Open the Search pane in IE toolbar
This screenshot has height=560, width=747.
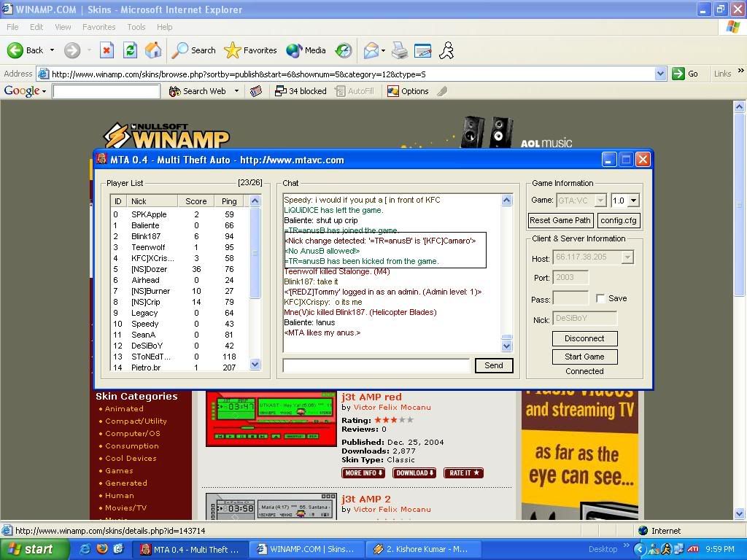click(193, 50)
